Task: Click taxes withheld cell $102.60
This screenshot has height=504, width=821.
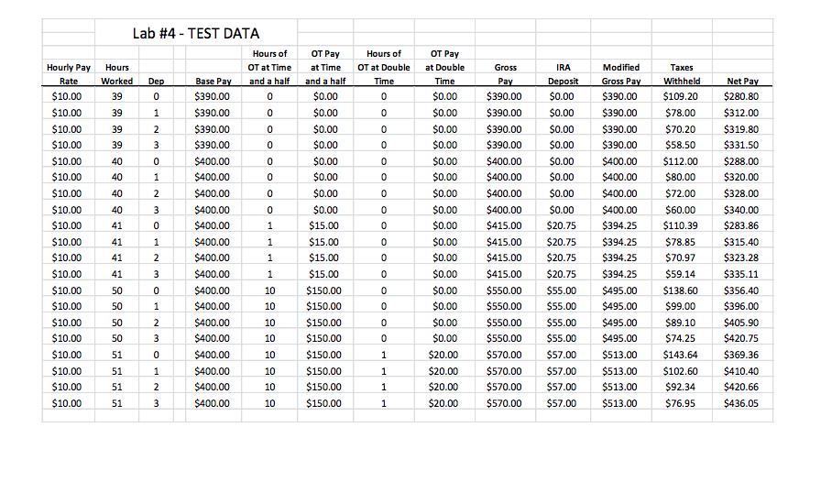Action: coord(680,371)
